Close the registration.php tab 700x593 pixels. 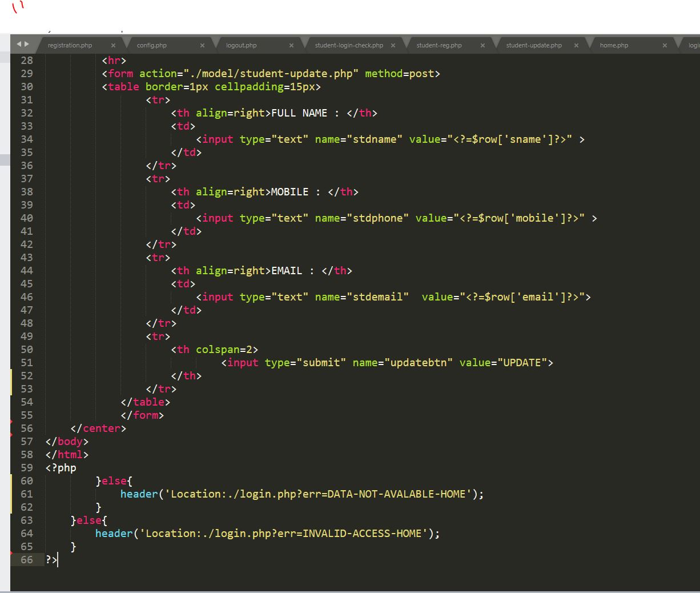[x=113, y=45]
